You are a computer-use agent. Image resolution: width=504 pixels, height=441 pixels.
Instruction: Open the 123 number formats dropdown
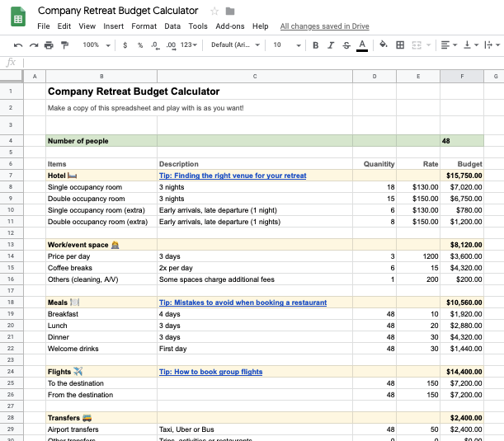[x=189, y=45]
